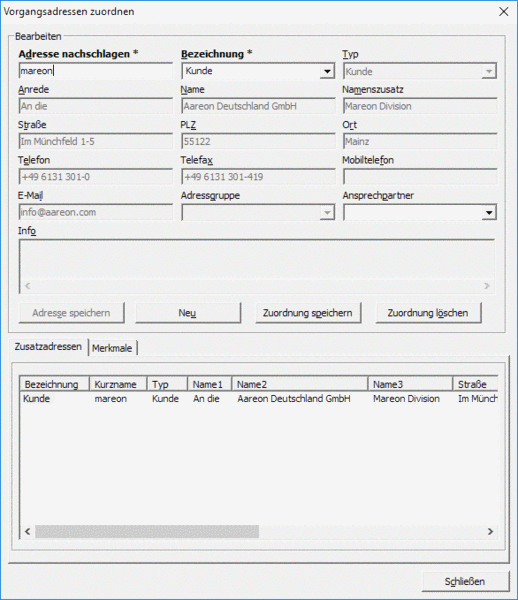Open the Bezeichnung dropdown arrow
The height and width of the screenshot is (600, 518).
coord(327,71)
